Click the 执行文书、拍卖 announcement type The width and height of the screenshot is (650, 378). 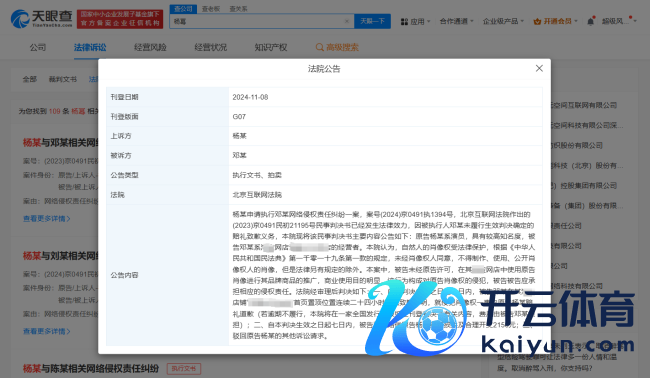click(x=257, y=175)
